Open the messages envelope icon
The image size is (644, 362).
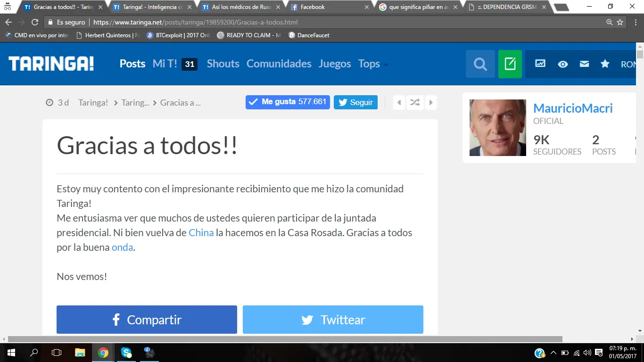[584, 64]
